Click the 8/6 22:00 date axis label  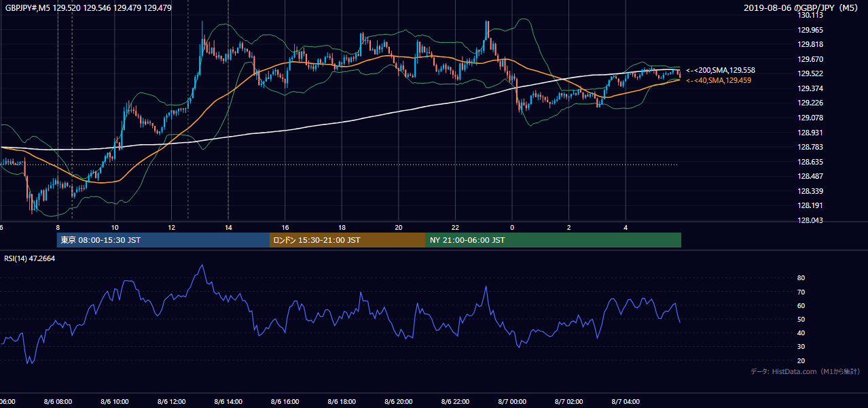click(x=456, y=402)
